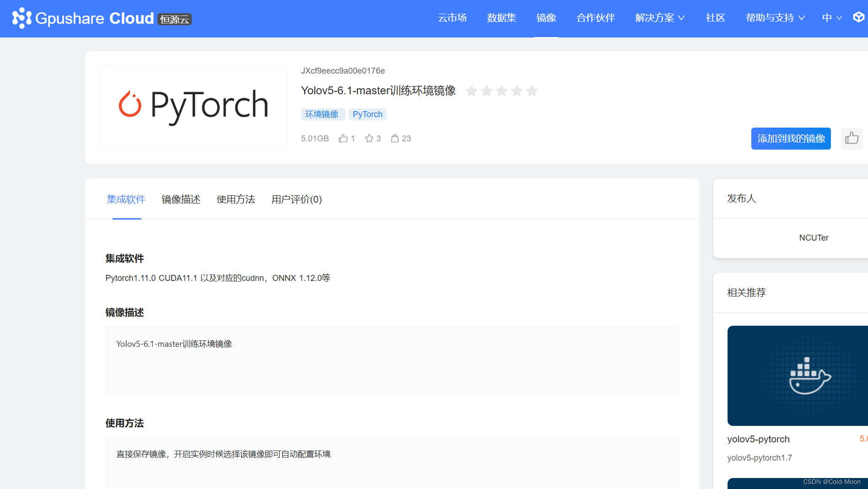Select the first rating star

(471, 91)
